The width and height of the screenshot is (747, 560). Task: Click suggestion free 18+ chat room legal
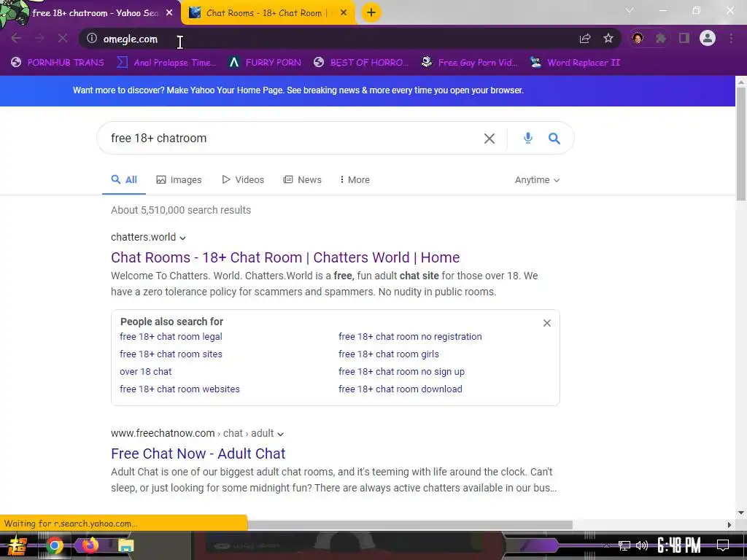171,337
